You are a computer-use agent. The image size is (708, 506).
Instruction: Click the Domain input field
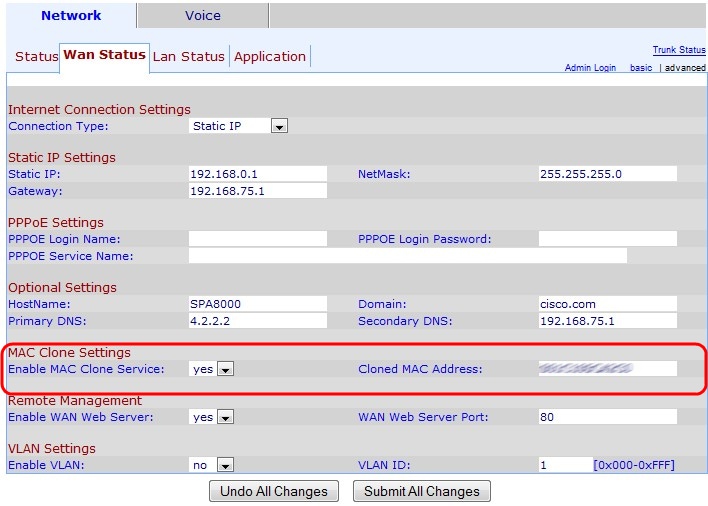point(608,304)
